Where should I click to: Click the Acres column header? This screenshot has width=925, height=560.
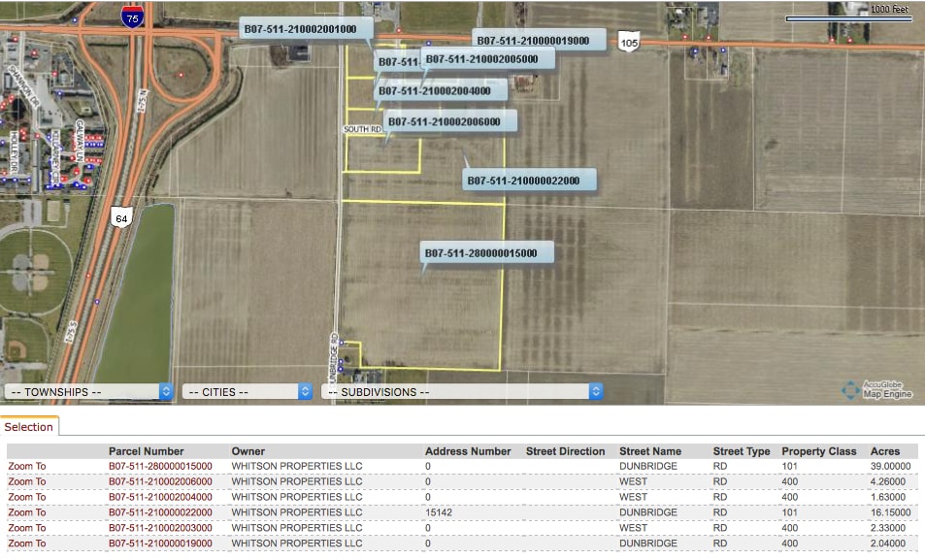click(x=885, y=451)
